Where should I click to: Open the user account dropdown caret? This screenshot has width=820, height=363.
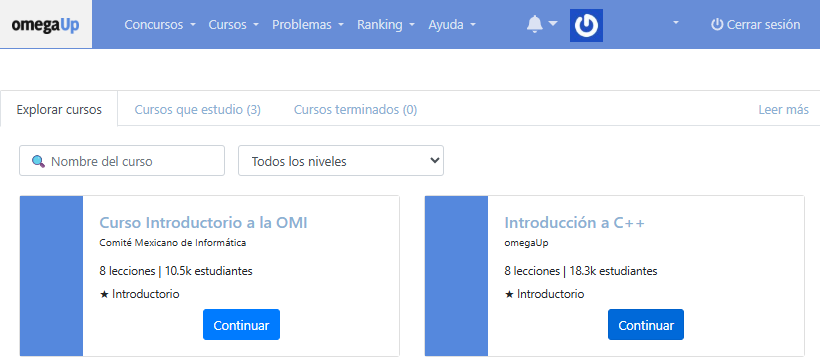(x=676, y=23)
